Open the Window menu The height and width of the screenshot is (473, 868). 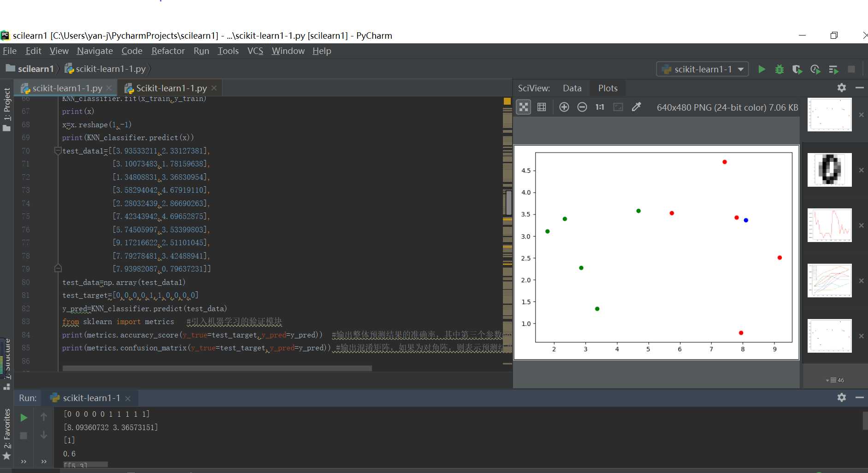[x=288, y=51]
